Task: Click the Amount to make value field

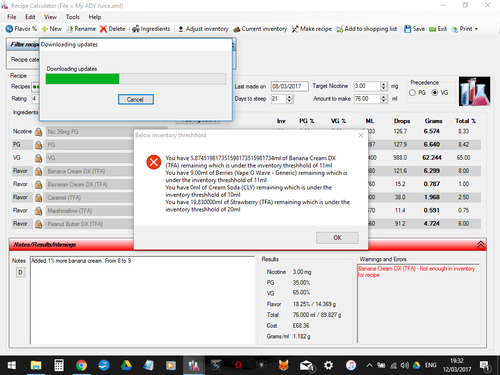Action: pos(367,99)
